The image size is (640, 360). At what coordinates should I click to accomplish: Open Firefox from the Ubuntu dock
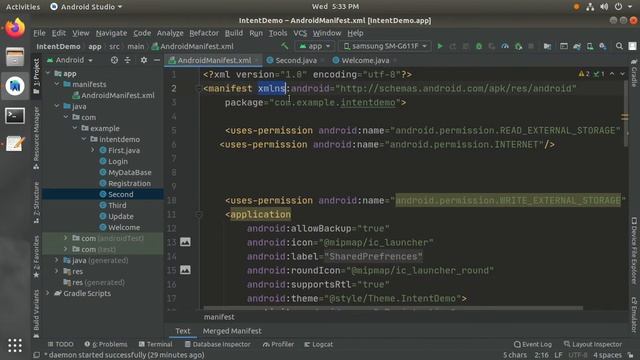coord(15,28)
